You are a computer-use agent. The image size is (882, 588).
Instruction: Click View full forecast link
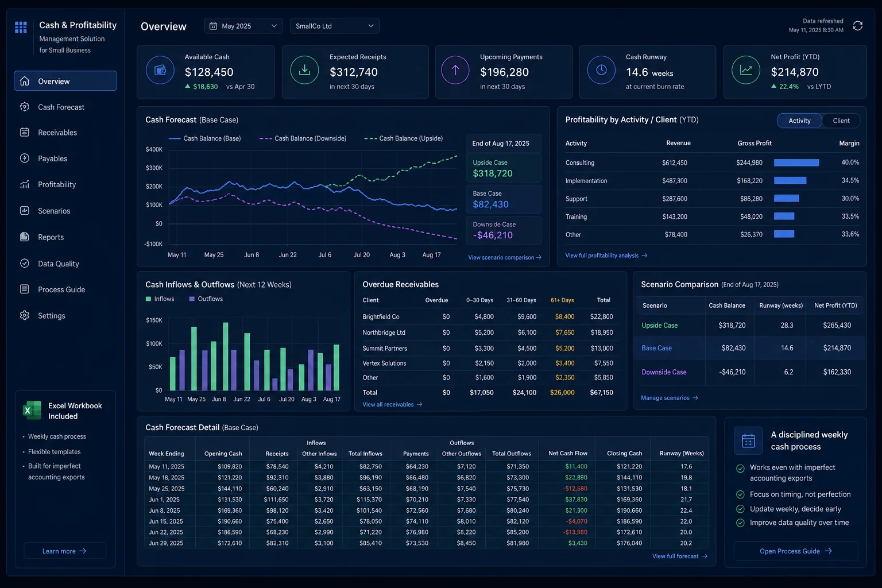[x=680, y=556]
